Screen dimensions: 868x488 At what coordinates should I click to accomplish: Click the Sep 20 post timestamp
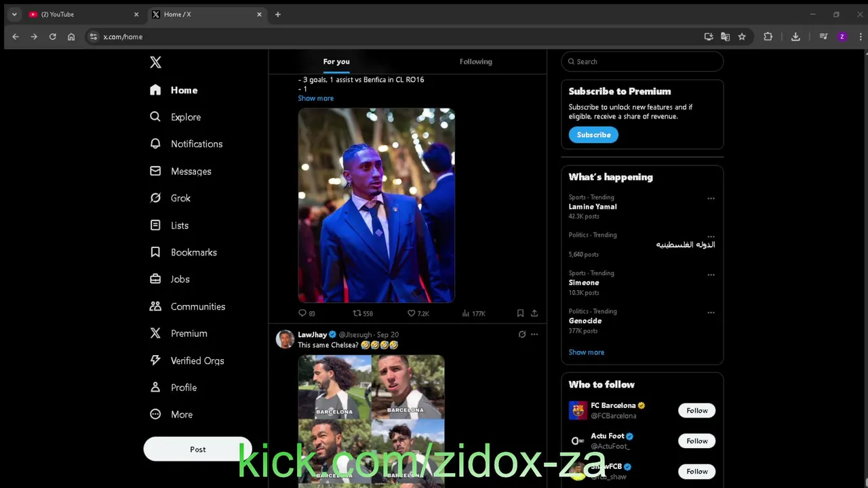point(388,335)
